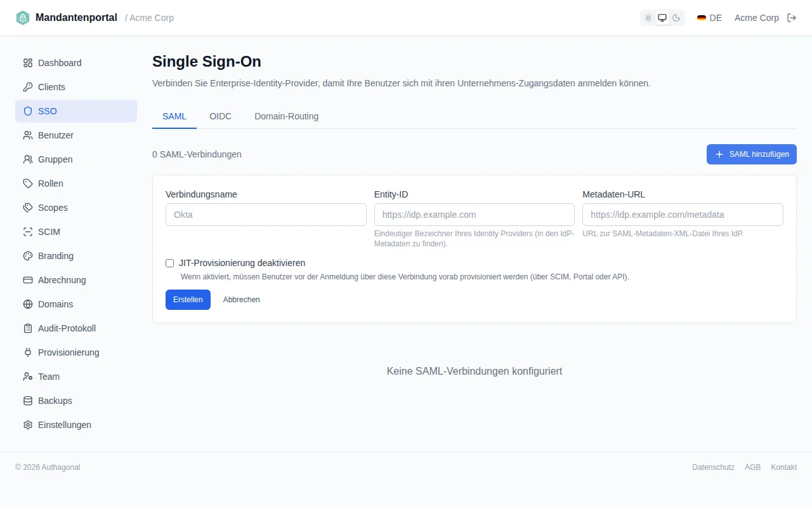Image resolution: width=812 pixels, height=508 pixels.
Task: Open the AGB footer link
Action: click(x=752, y=467)
